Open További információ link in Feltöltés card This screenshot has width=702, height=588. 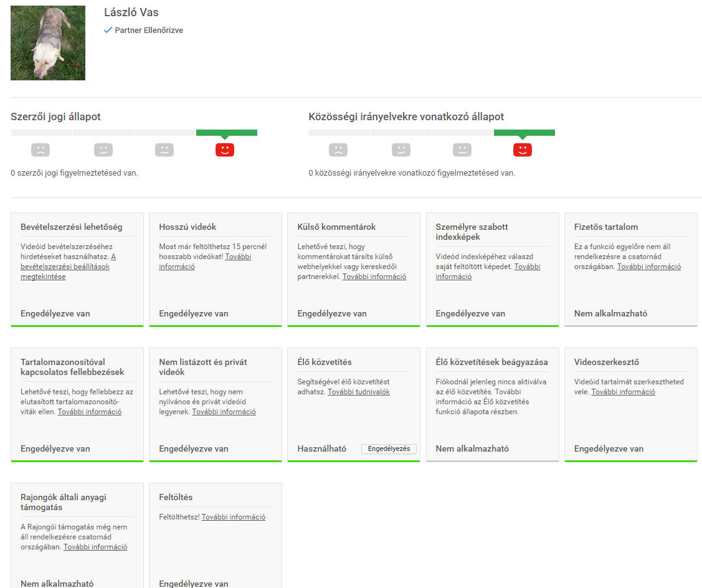tap(233, 517)
